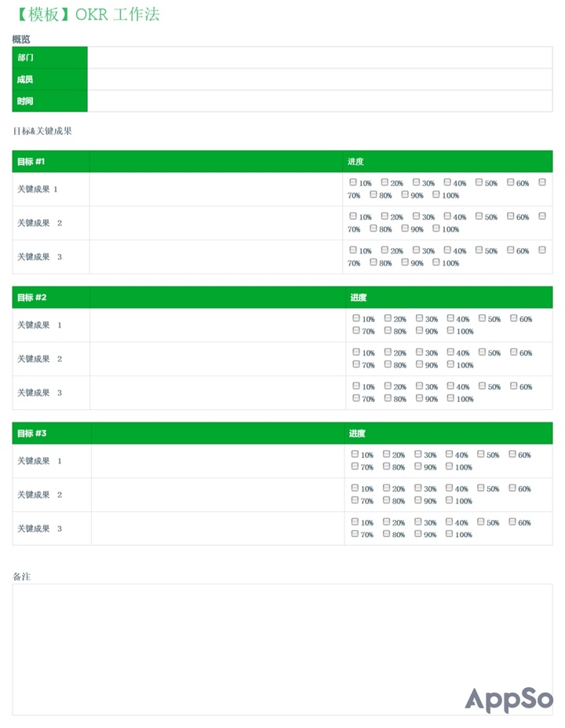Click the 目标 #3 title input cell

point(217,434)
